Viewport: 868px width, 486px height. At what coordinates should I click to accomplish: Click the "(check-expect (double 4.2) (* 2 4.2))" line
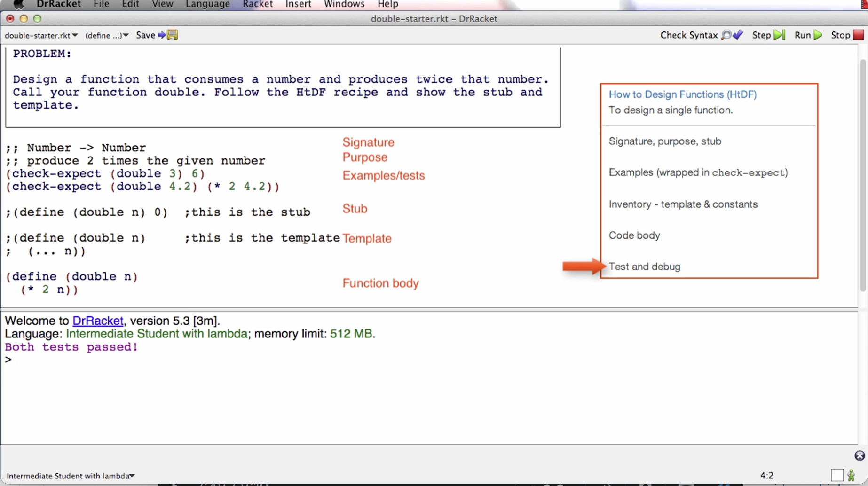click(x=142, y=187)
